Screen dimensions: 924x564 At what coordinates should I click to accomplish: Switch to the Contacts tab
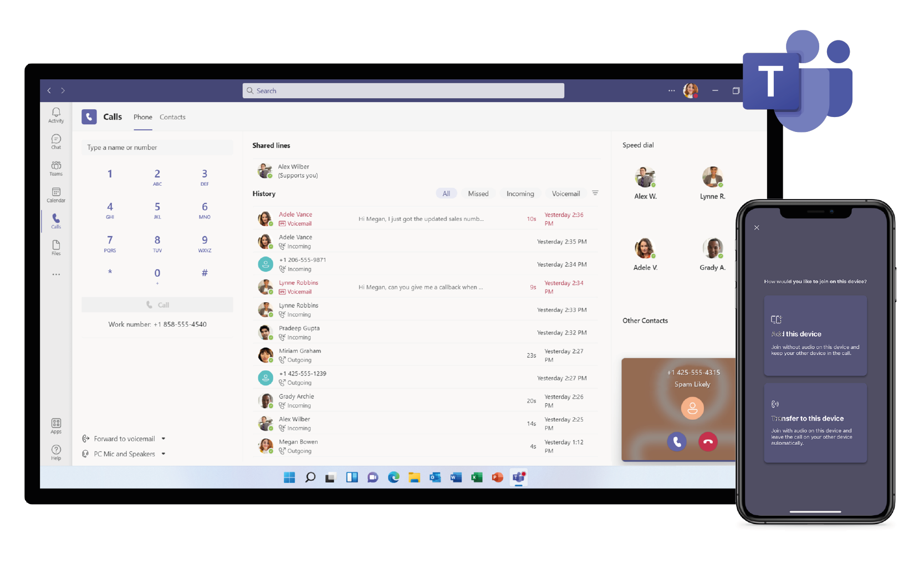tap(172, 117)
